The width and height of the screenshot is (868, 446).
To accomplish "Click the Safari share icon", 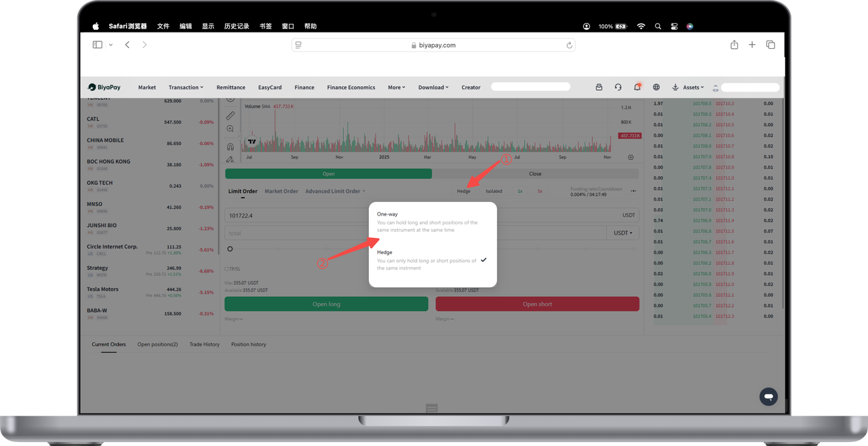I will [x=734, y=45].
